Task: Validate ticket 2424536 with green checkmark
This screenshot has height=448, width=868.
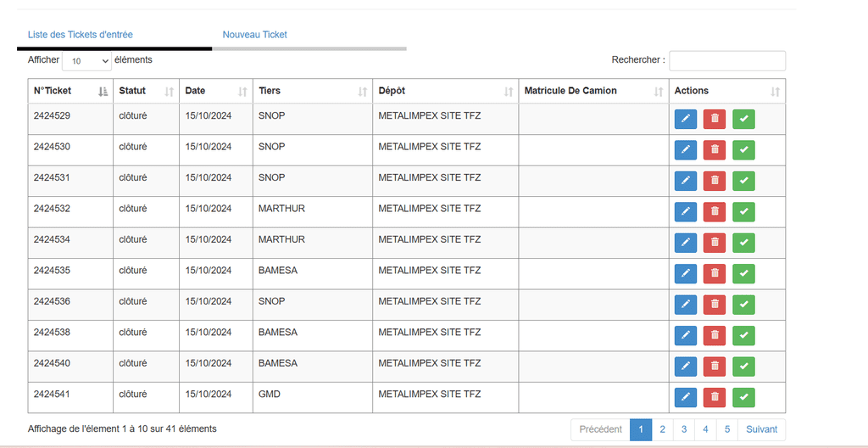Action: click(x=744, y=305)
